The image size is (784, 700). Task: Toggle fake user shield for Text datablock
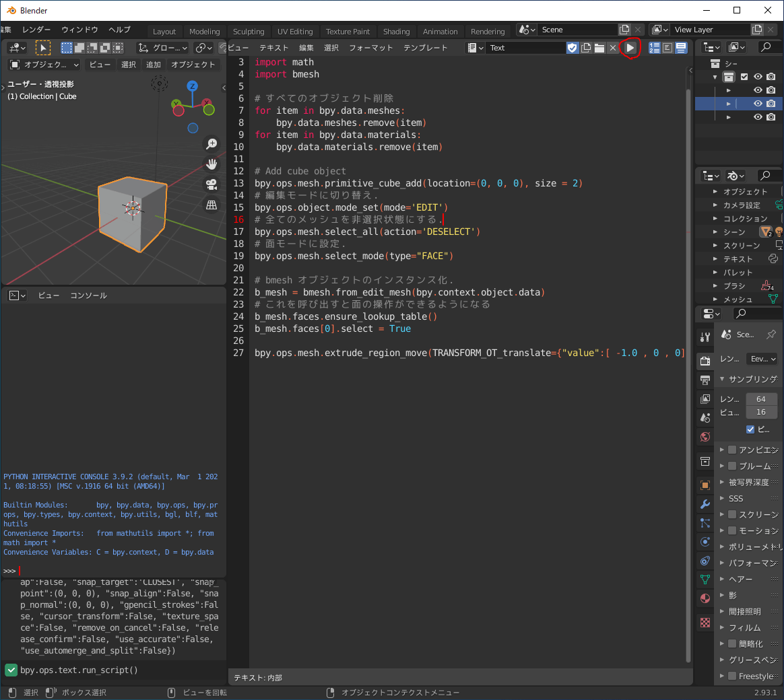click(573, 48)
